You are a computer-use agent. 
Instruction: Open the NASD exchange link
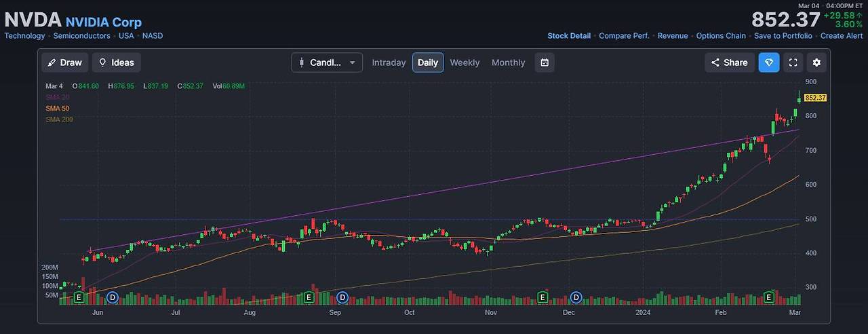[x=153, y=36]
